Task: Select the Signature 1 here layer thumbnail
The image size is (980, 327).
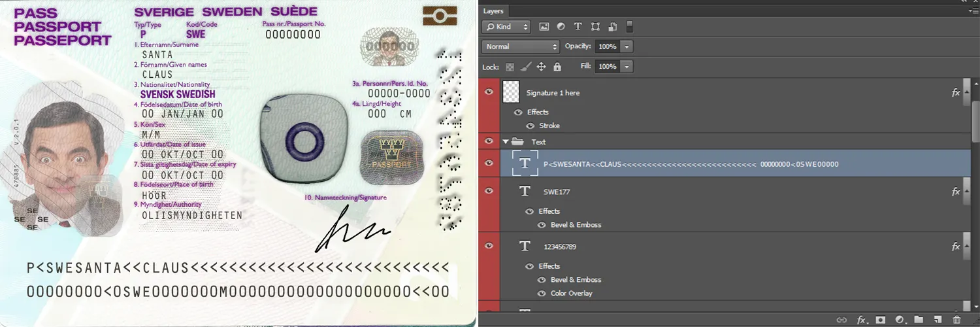Action: pyautogui.click(x=511, y=92)
